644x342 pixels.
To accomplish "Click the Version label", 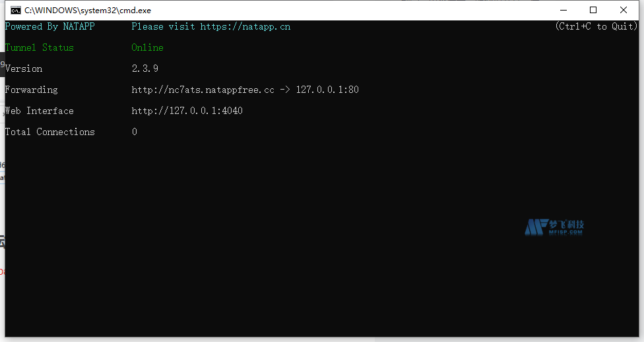I will click(24, 69).
